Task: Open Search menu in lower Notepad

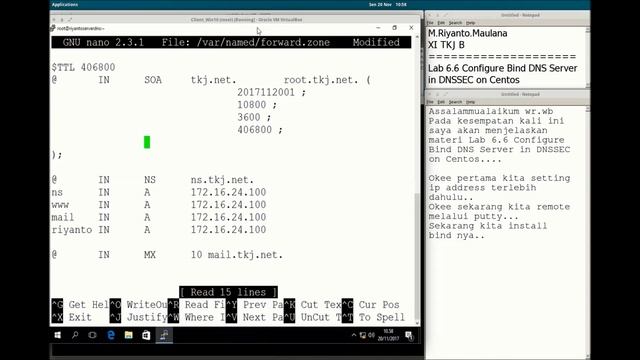Action: [x=456, y=102]
